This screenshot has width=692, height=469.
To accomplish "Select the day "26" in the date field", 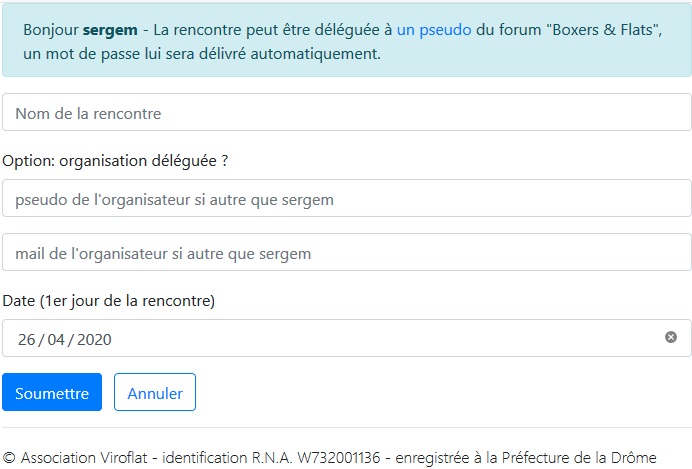I will [26, 339].
